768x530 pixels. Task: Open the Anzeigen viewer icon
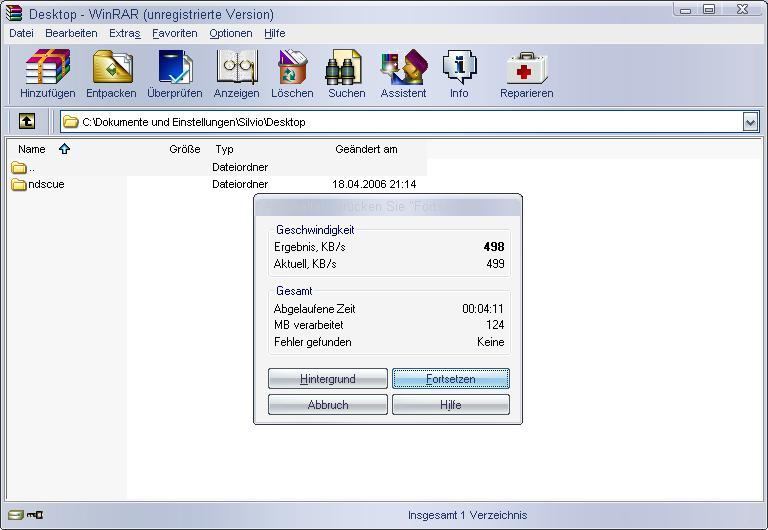(237, 67)
